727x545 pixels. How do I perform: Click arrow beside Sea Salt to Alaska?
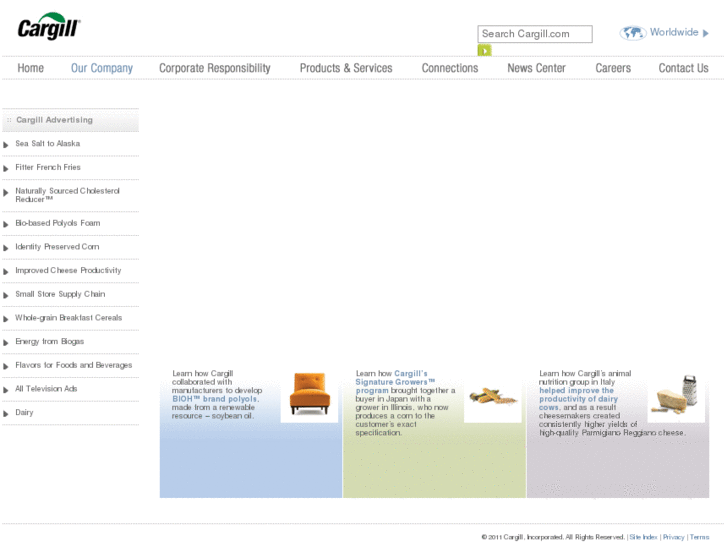point(6,145)
